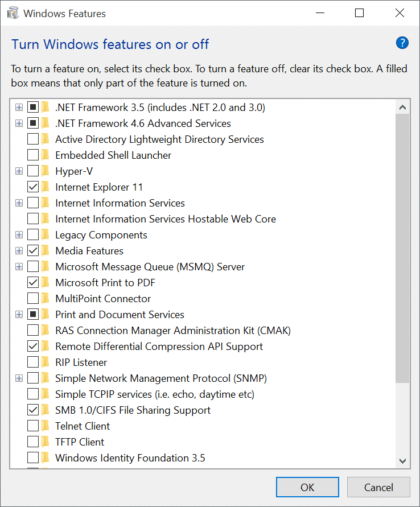Click folder icon beside Media Features

(45, 250)
